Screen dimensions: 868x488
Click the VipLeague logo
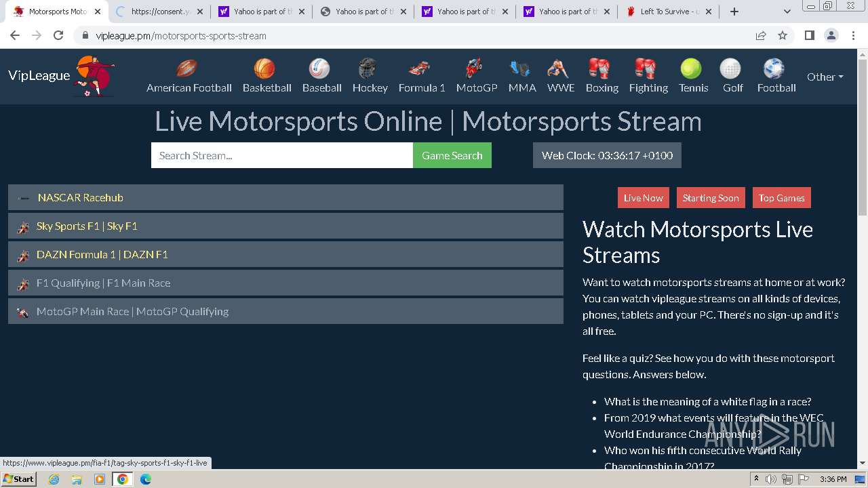pos(61,76)
